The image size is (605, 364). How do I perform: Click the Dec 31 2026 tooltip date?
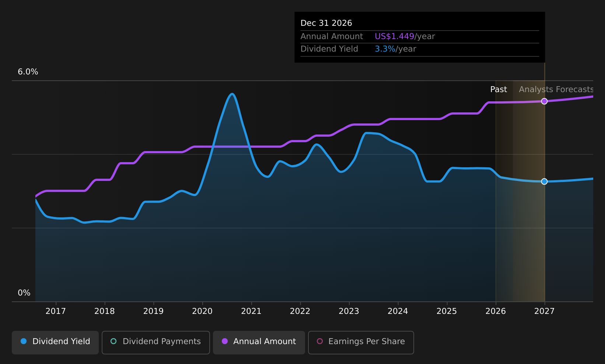coord(326,23)
